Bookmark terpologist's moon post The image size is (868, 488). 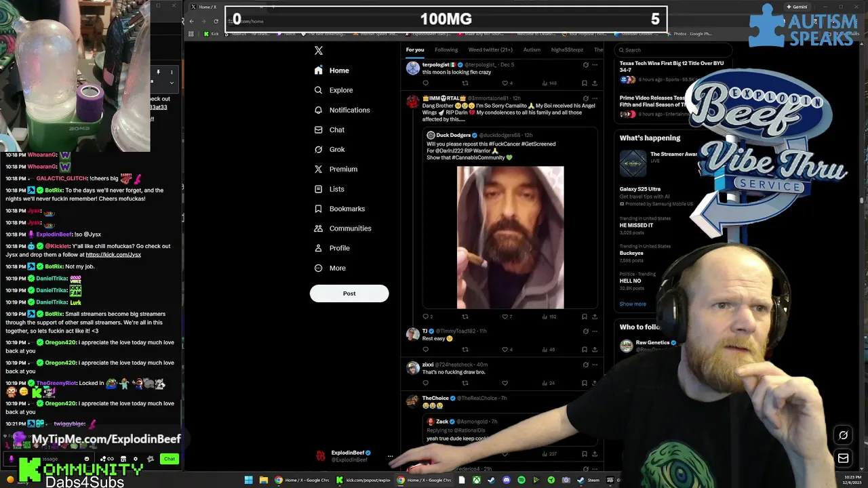tap(585, 83)
